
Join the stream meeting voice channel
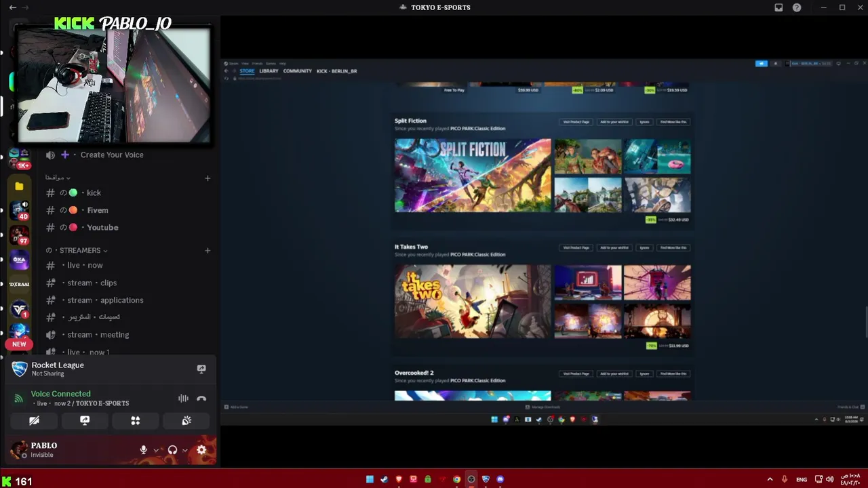pyautogui.click(x=98, y=335)
